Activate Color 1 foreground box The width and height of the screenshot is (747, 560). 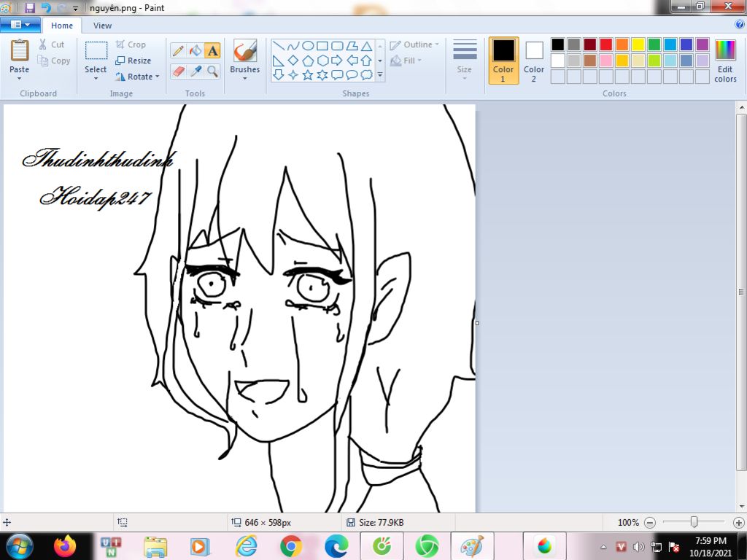point(503,61)
